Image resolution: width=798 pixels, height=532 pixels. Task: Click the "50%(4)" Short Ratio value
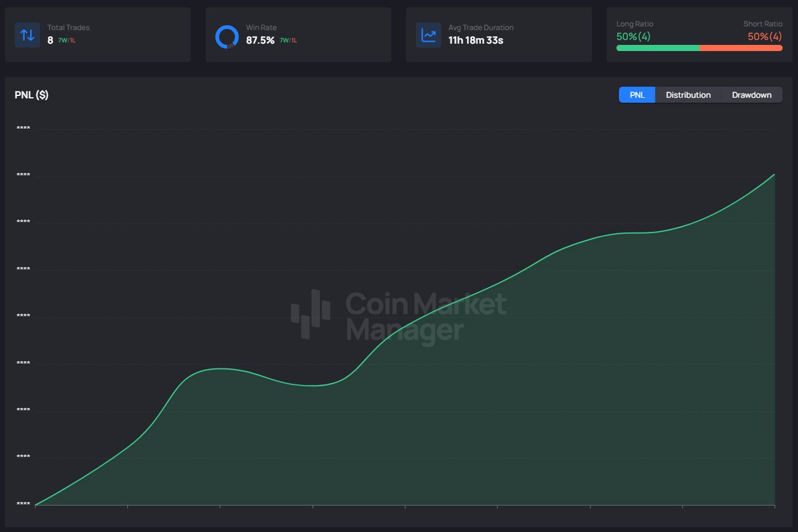(765, 36)
